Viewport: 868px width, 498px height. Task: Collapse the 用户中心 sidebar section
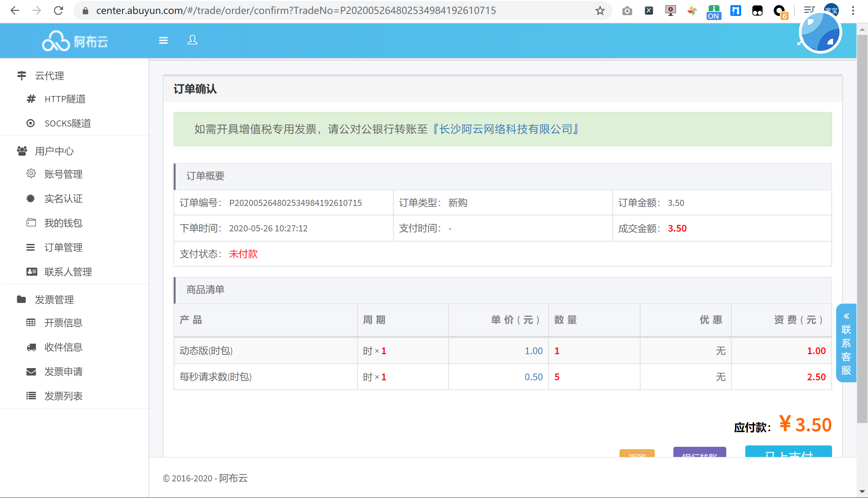54,151
